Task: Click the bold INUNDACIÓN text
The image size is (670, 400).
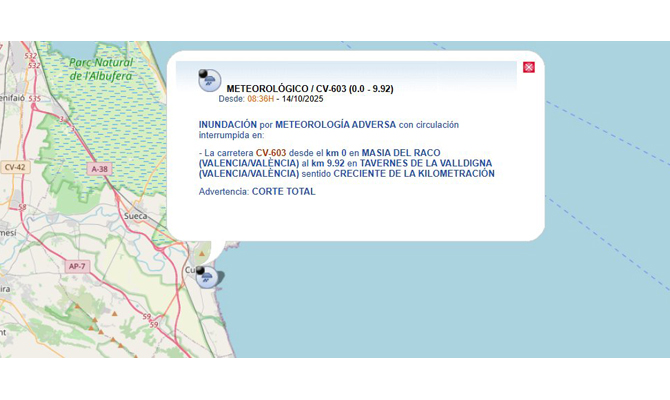Action: pyautogui.click(x=228, y=125)
